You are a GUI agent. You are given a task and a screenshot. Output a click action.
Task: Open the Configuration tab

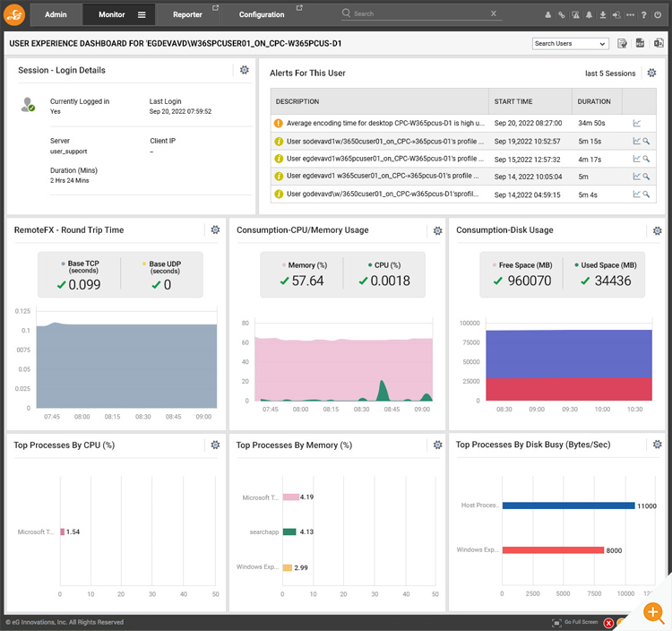click(x=262, y=14)
